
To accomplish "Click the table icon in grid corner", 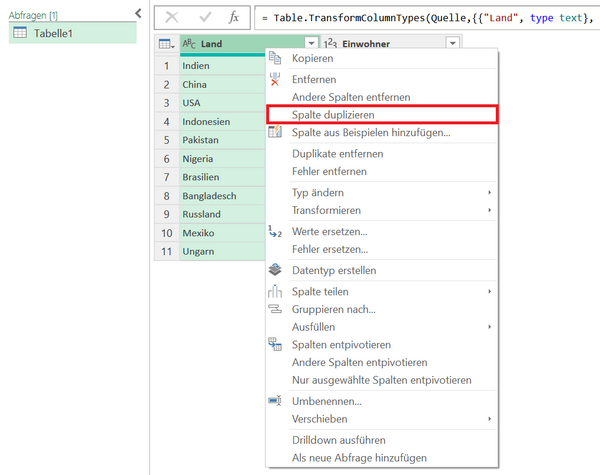I will tap(164, 44).
